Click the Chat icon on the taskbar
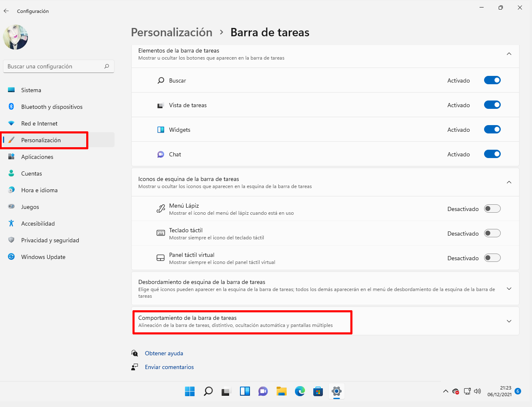Viewport: 532px width, 407px height. pyautogui.click(x=263, y=392)
